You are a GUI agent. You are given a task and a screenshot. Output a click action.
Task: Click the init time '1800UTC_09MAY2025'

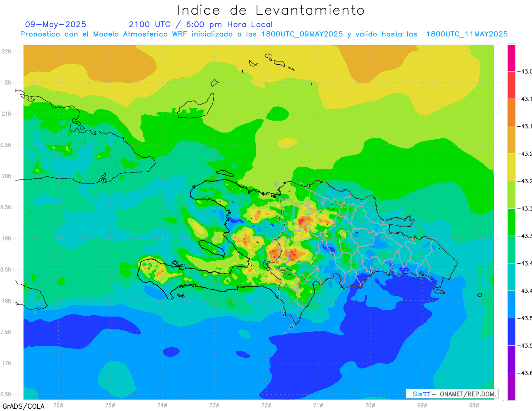[x=302, y=34]
